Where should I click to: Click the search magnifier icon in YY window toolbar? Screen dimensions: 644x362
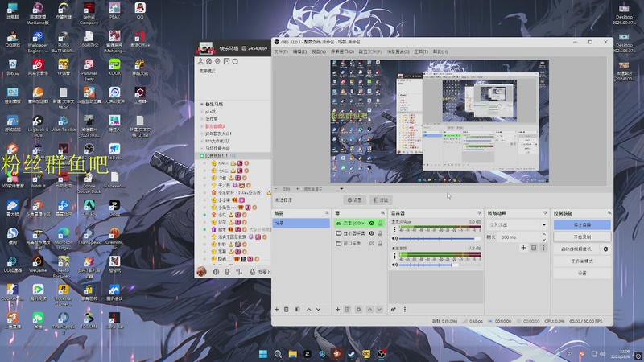click(x=235, y=62)
